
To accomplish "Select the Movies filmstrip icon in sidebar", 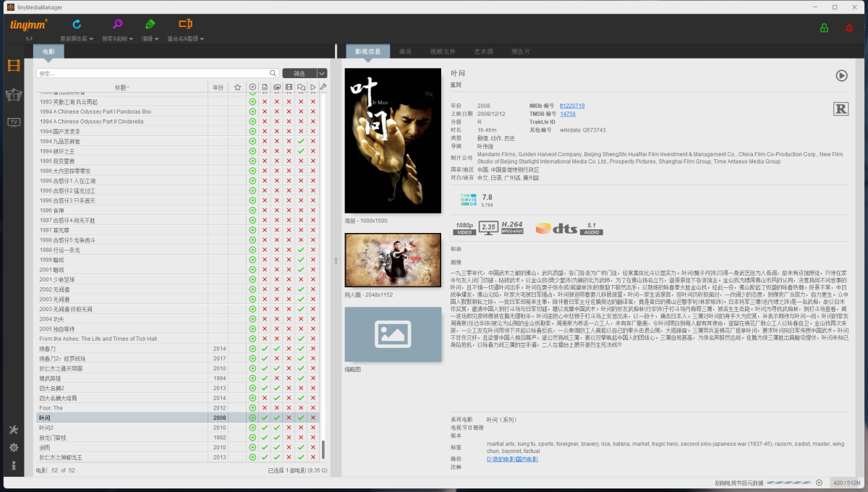I will (13, 65).
